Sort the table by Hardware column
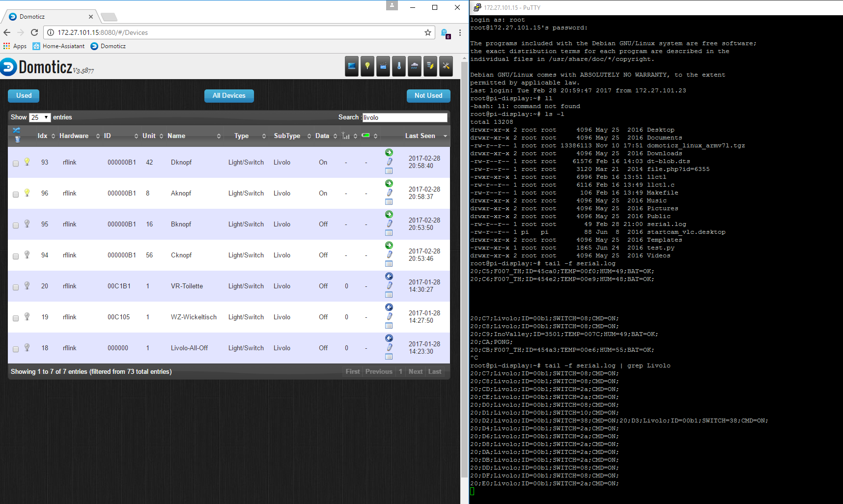 (x=79, y=136)
